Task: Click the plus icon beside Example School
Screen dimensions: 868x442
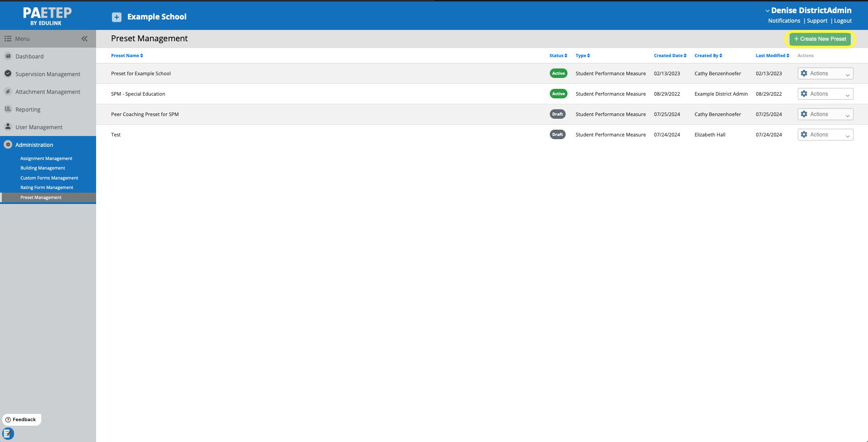Action: (x=117, y=17)
